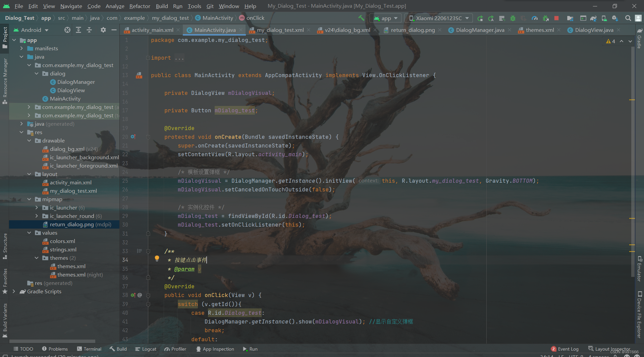
Task: Stop the running app with red square
Action: [x=556, y=18]
